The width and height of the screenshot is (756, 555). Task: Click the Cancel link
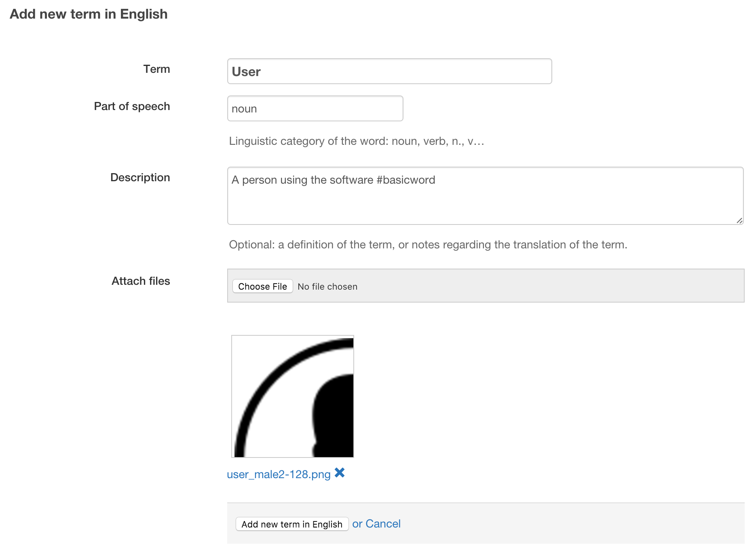tap(382, 524)
